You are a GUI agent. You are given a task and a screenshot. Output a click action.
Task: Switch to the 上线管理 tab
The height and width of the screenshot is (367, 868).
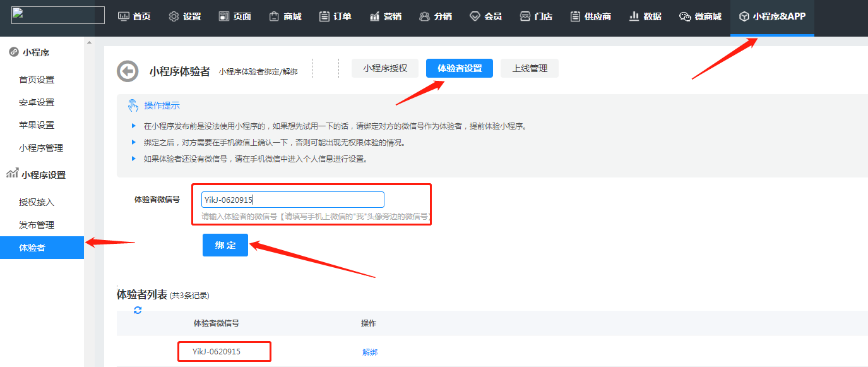(530, 68)
